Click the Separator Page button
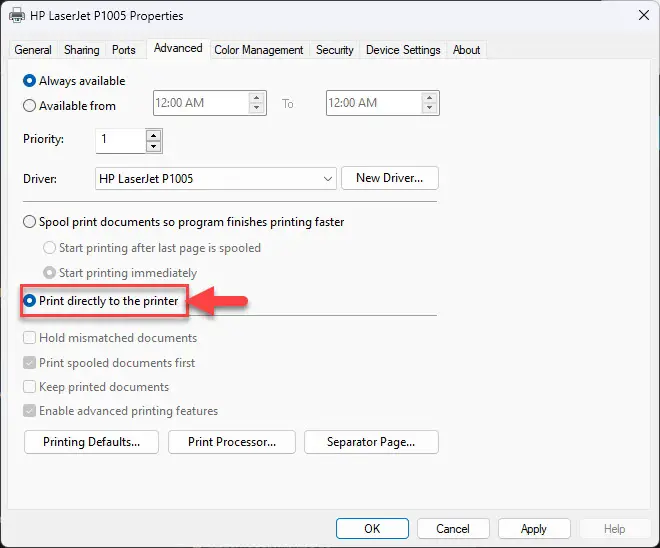Screen dimensions: 660x548 click(x=371, y=442)
